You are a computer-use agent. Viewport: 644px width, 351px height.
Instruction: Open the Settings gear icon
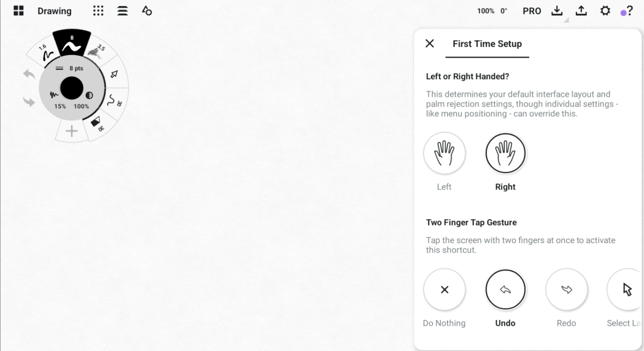tap(605, 11)
